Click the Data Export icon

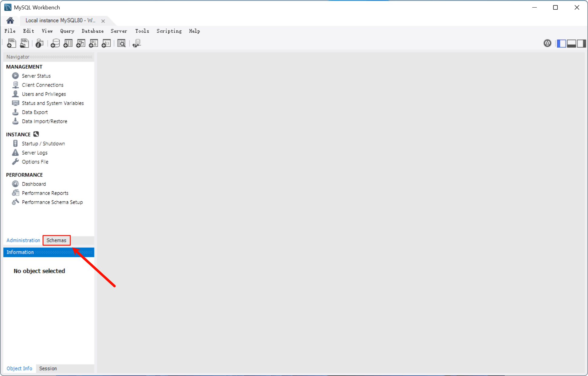[15, 112]
